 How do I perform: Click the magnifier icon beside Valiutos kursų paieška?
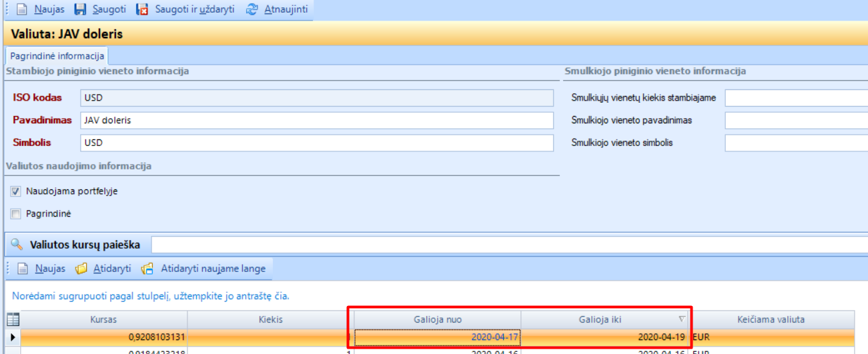pyautogui.click(x=17, y=245)
